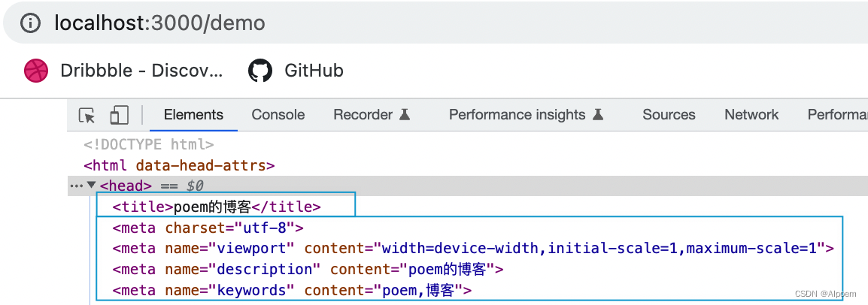Select the html data-head-attrs node
The width and height of the screenshot is (868, 305).
coord(179,165)
